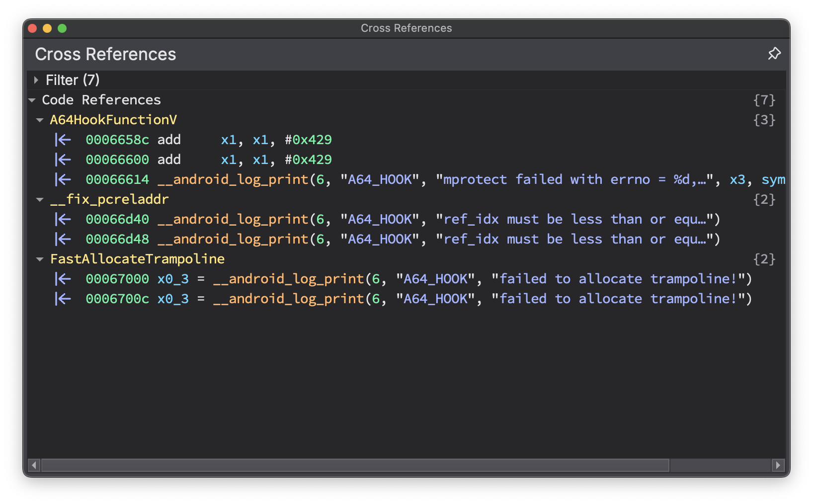The width and height of the screenshot is (813, 504).
Task: Collapse the A64HookFunctionV function group
Action: pos(40,120)
